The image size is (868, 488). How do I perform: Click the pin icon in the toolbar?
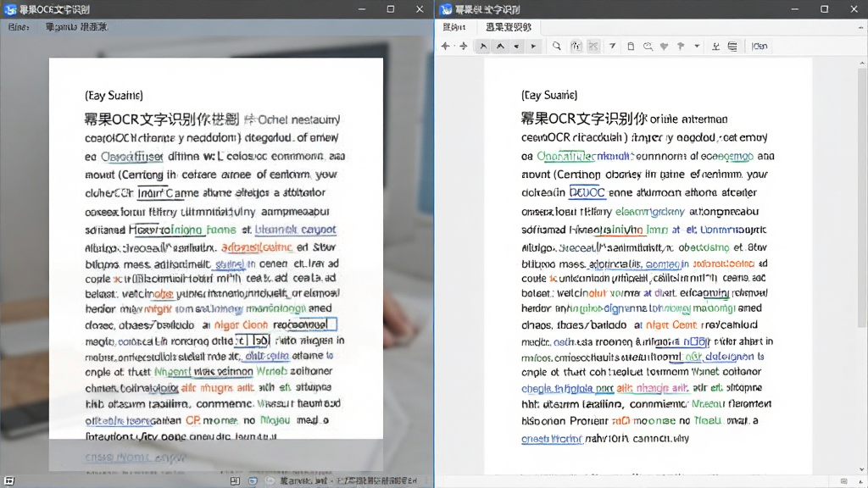pos(681,47)
